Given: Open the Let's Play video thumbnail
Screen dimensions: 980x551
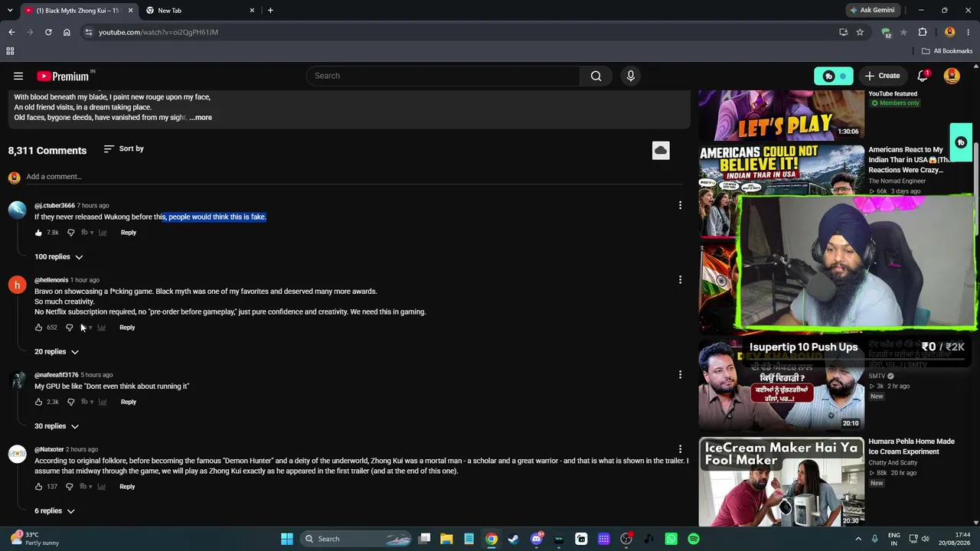Looking at the screenshot, I should tap(782, 116).
